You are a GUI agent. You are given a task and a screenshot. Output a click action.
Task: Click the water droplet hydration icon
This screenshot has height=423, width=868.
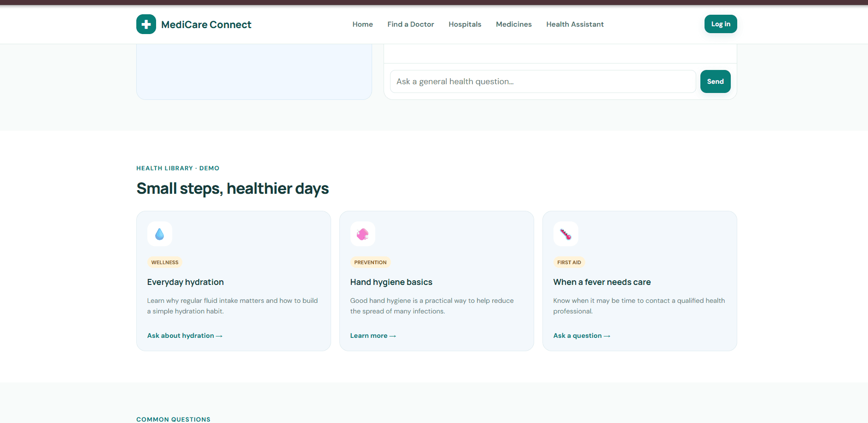[160, 234]
